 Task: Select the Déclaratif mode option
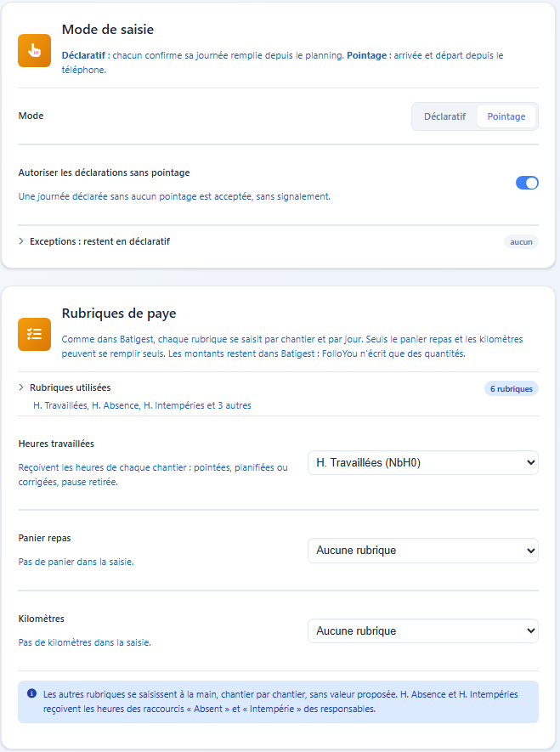point(444,116)
